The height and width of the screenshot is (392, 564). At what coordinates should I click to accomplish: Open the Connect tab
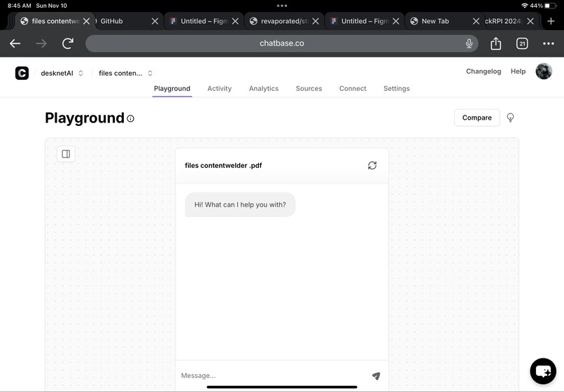[x=353, y=89]
